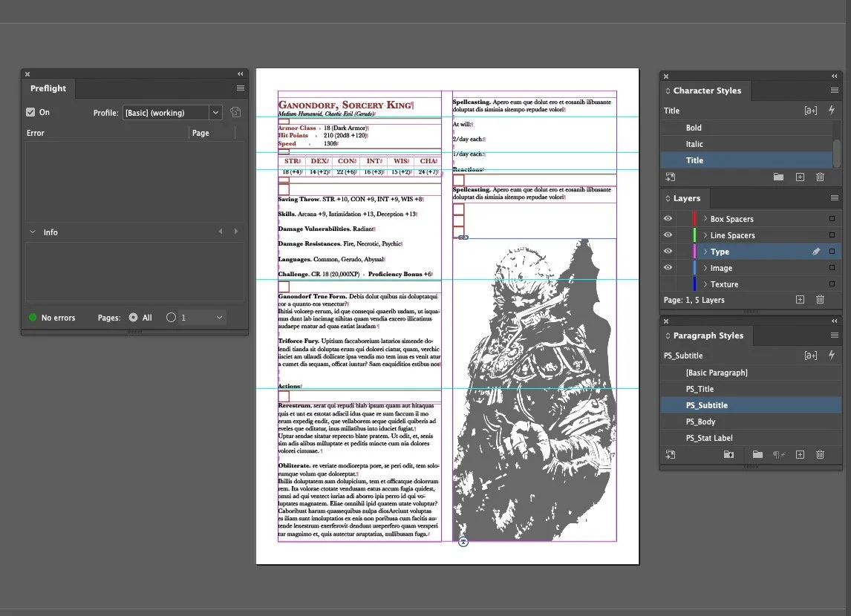Screen dimensions: 851x616
Task: Apply the PS_Stat Label paragraph style
Action: (751, 438)
